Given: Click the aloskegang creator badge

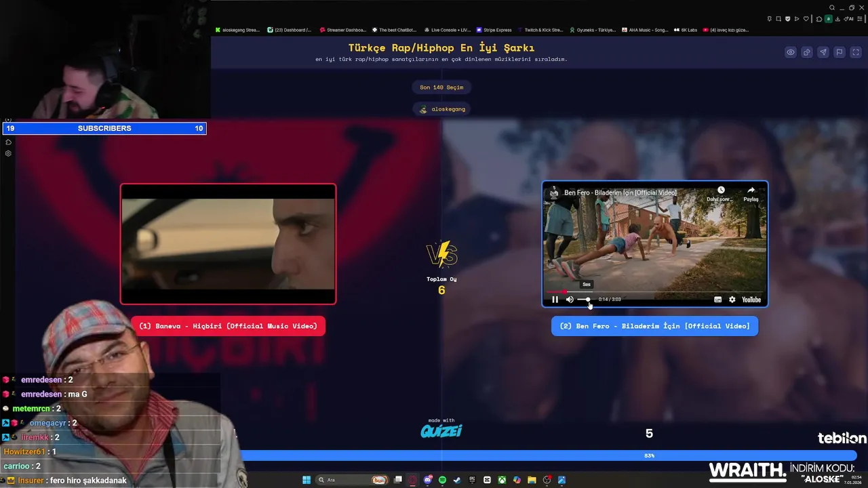Looking at the screenshot, I should [441, 109].
